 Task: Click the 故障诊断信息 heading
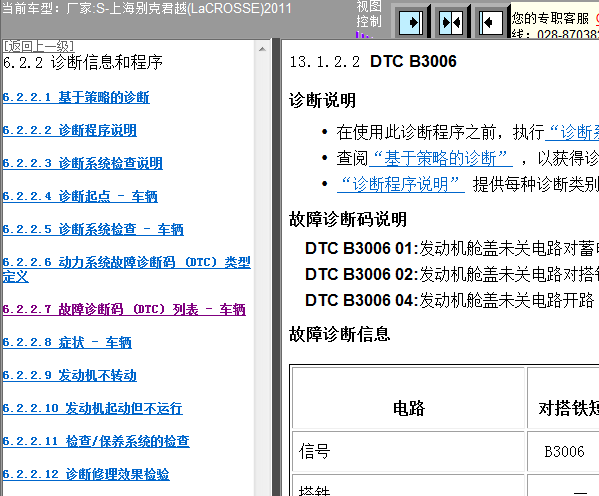(x=340, y=334)
